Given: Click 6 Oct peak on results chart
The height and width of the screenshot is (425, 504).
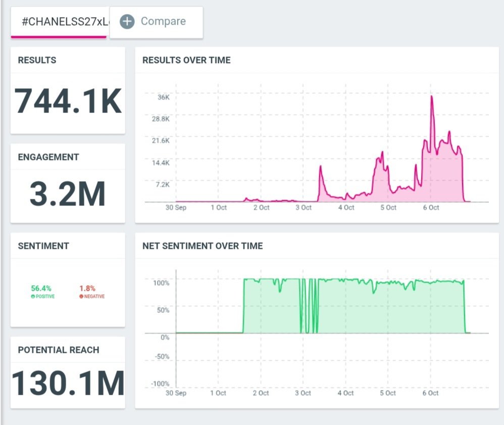Looking at the screenshot, I should coord(431,96).
